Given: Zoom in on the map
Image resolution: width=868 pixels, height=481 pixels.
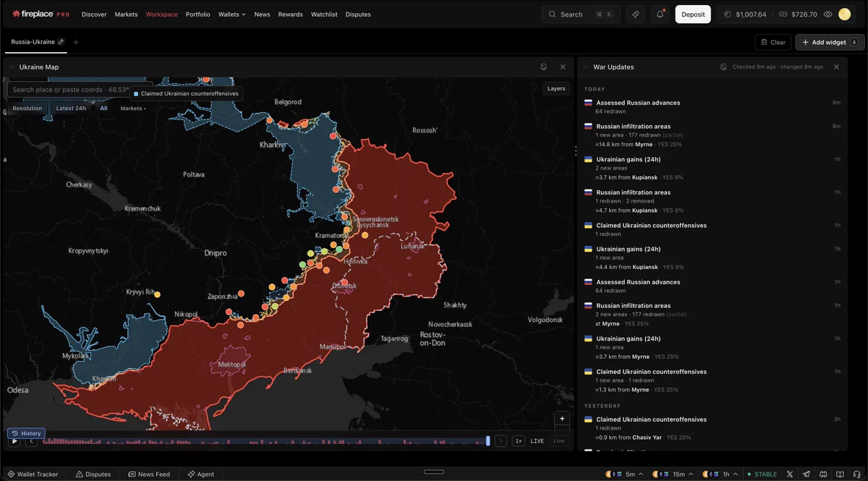Looking at the screenshot, I should coord(562,419).
